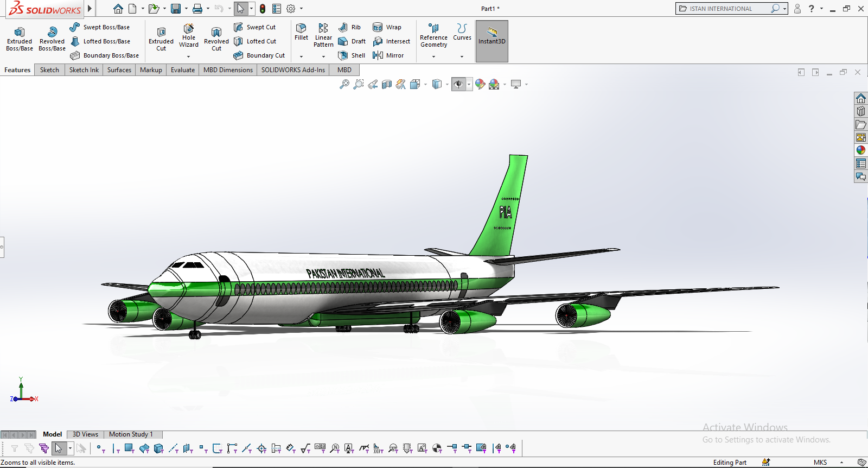868x468 pixels.
Task: Switch to the Sketch tab
Action: 49,70
